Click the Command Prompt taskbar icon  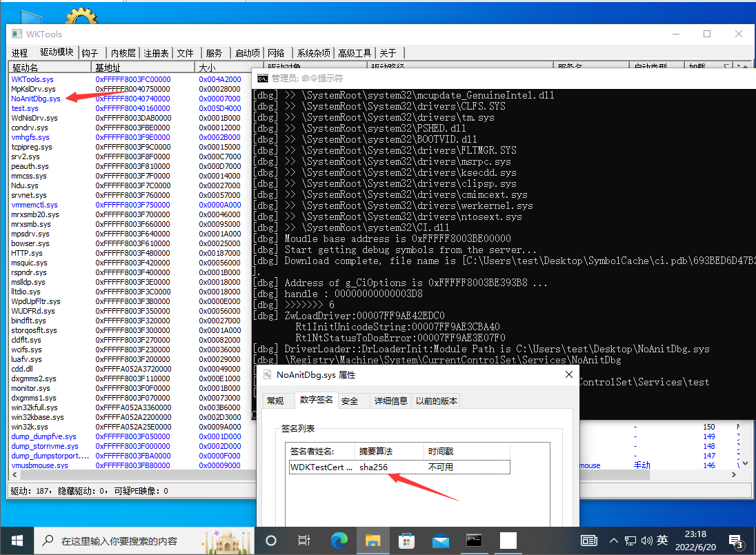[x=474, y=540]
